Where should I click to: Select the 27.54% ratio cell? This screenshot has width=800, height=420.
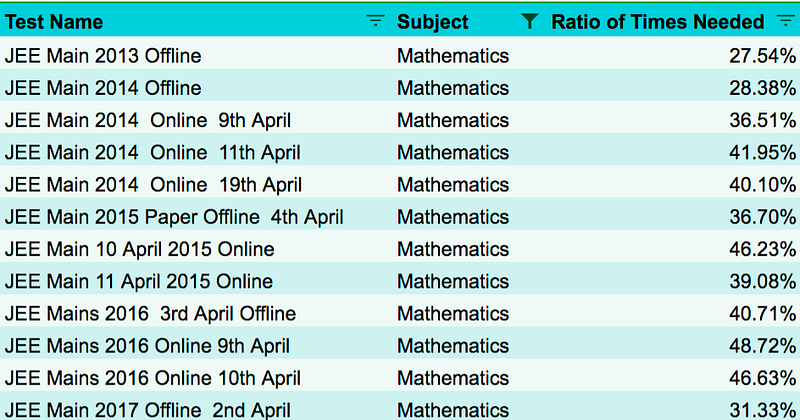(x=673, y=56)
